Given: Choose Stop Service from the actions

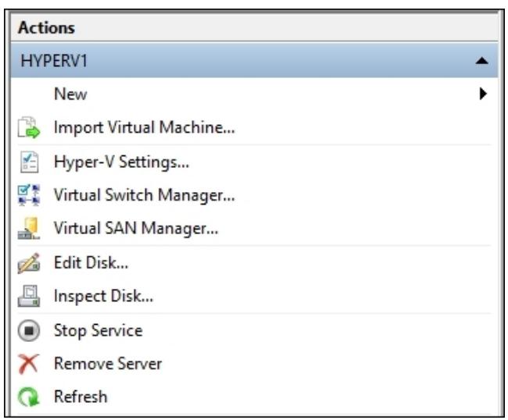Looking at the screenshot, I should [x=98, y=331].
